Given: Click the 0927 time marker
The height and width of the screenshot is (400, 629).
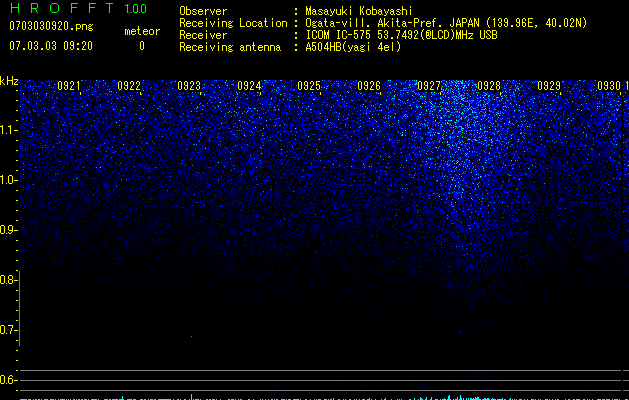Looking at the screenshot, I should [x=429, y=86].
